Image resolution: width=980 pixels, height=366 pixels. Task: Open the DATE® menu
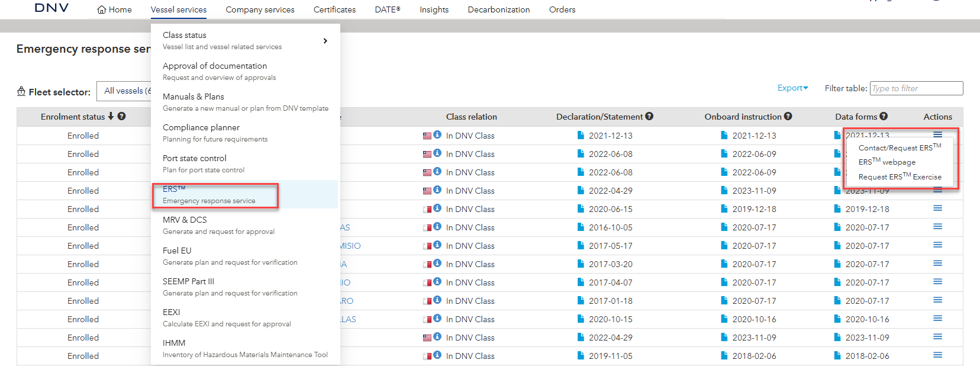[x=388, y=9]
